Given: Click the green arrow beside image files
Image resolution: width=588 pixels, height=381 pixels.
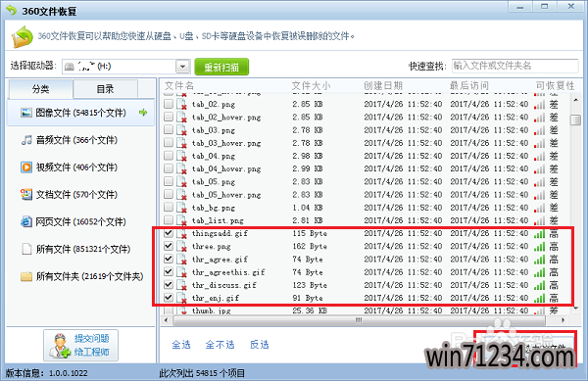Looking at the screenshot, I should [x=143, y=112].
